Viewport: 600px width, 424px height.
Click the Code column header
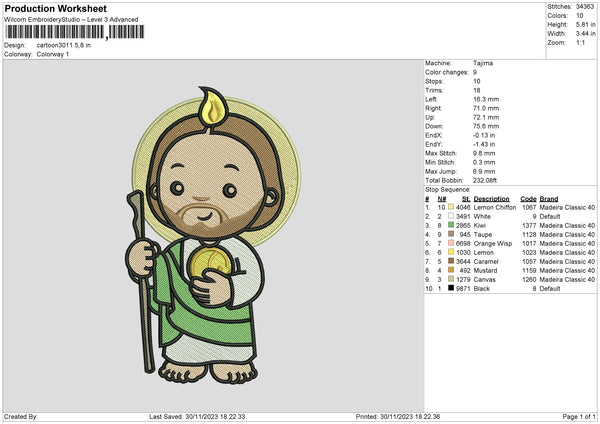point(528,199)
